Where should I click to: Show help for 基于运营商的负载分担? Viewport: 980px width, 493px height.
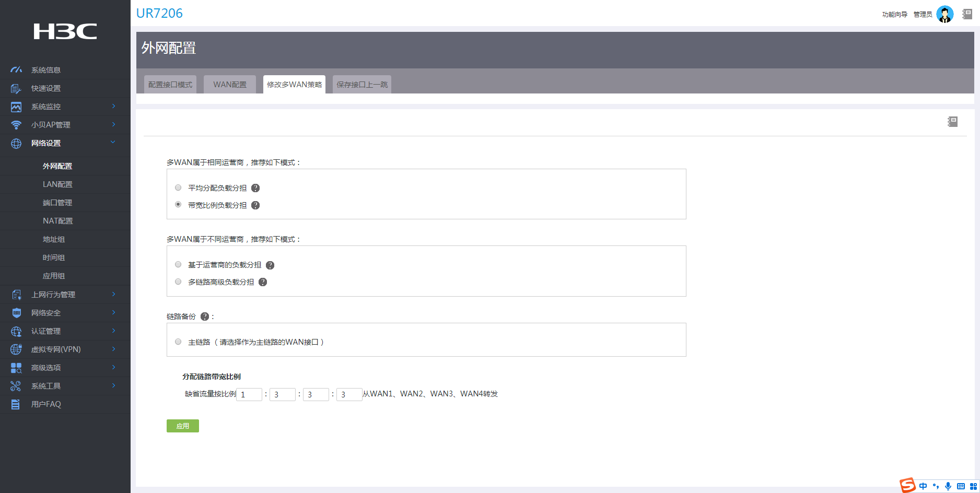[270, 265]
